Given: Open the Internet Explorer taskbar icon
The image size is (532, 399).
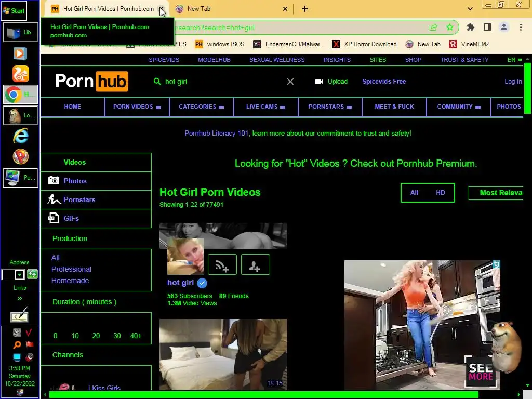Looking at the screenshot, I should click(21, 136).
